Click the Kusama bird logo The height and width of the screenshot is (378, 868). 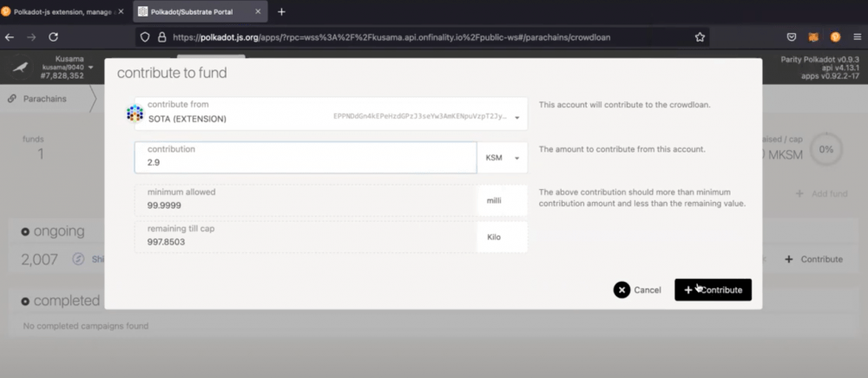tap(21, 68)
